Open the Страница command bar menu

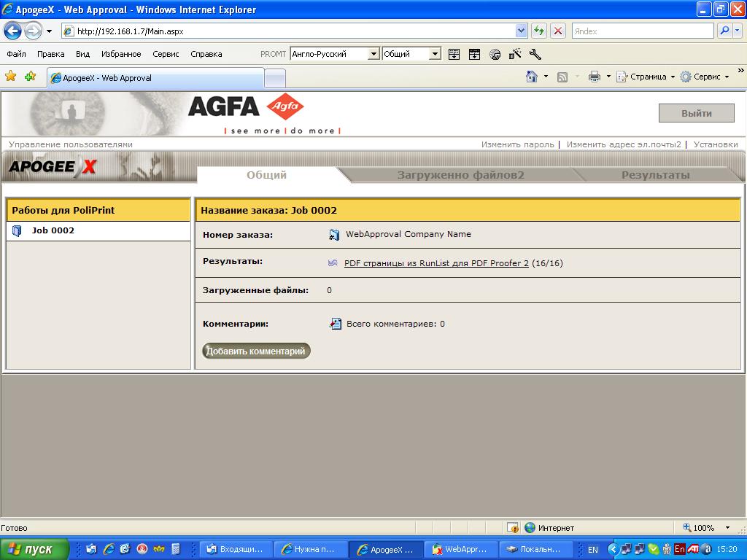tap(645, 77)
